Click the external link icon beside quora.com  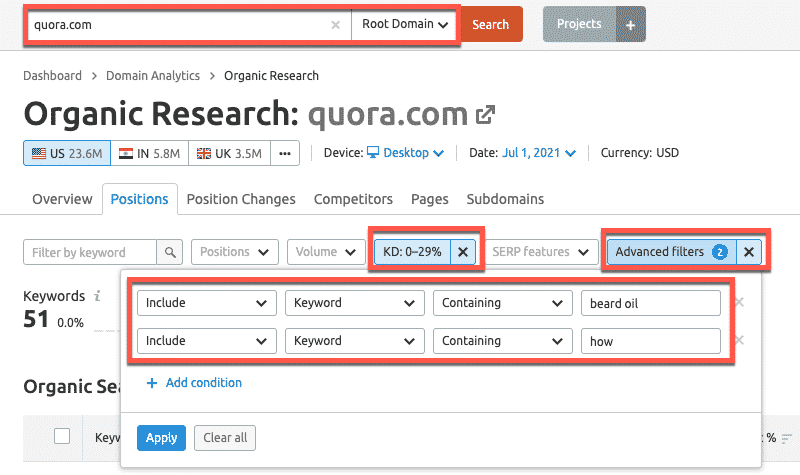pyautogui.click(x=485, y=114)
